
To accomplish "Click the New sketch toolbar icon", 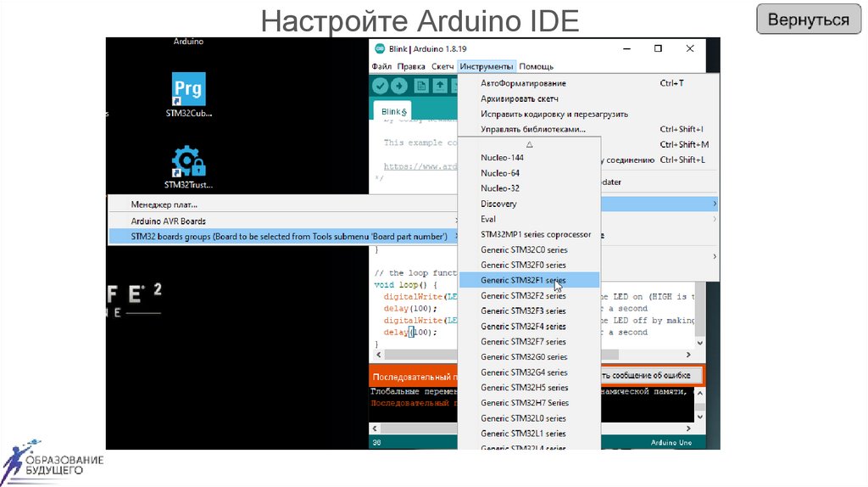I will coord(421,86).
